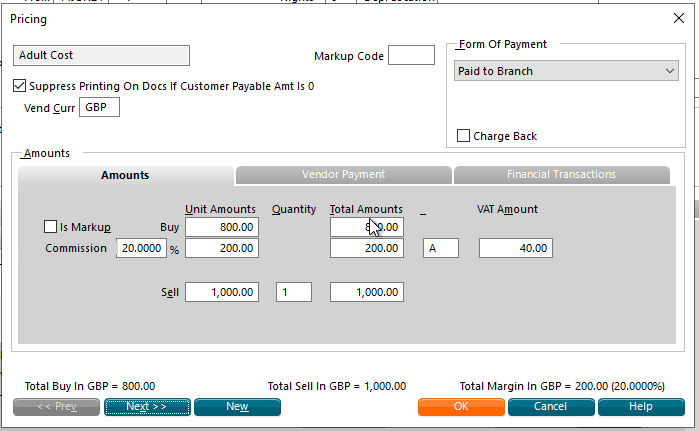Cancel the Pricing dialog
The width and height of the screenshot is (699, 431).
pyautogui.click(x=551, y=406)
